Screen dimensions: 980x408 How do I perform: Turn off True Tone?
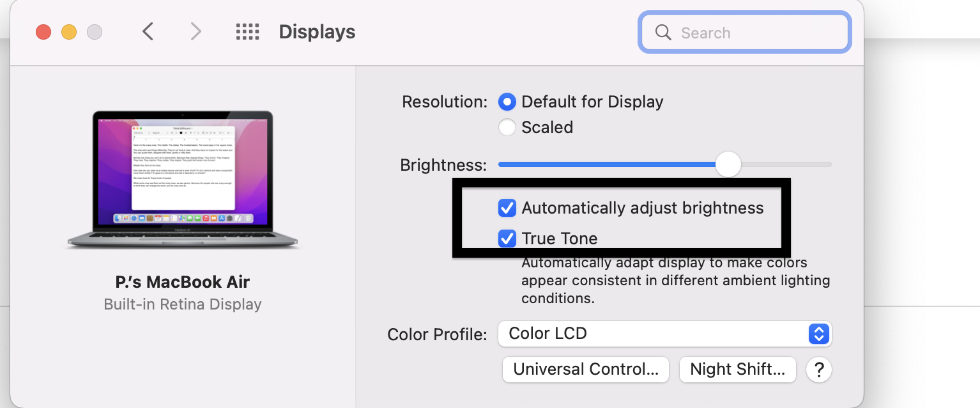tap(507, 238)
